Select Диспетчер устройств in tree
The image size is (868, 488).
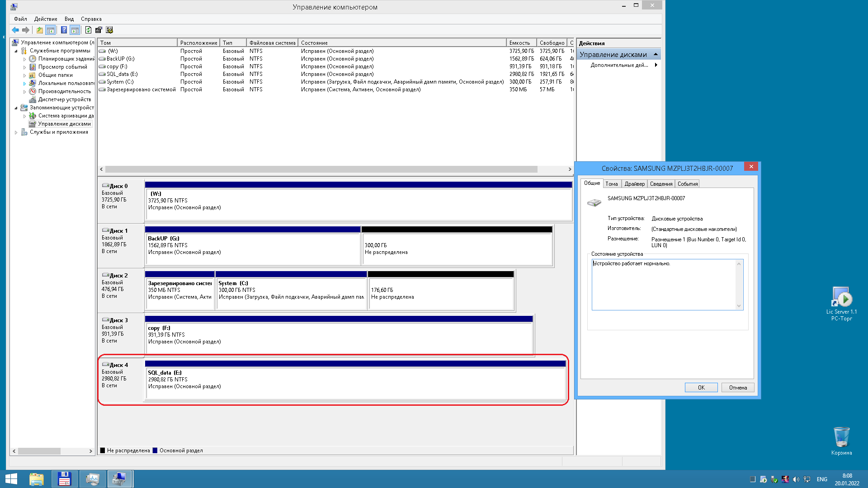pyautogui.click(x=65, y=99)
